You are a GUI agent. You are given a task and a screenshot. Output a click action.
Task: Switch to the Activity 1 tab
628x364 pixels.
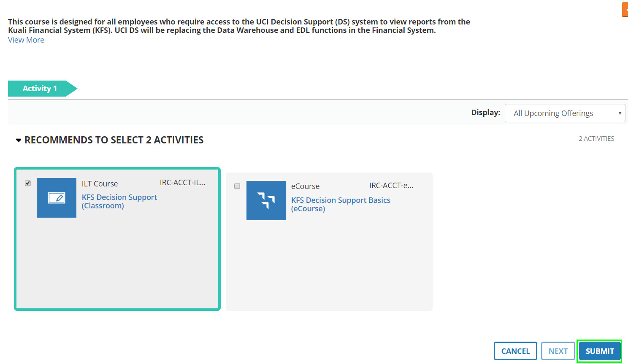coord(40,89)
